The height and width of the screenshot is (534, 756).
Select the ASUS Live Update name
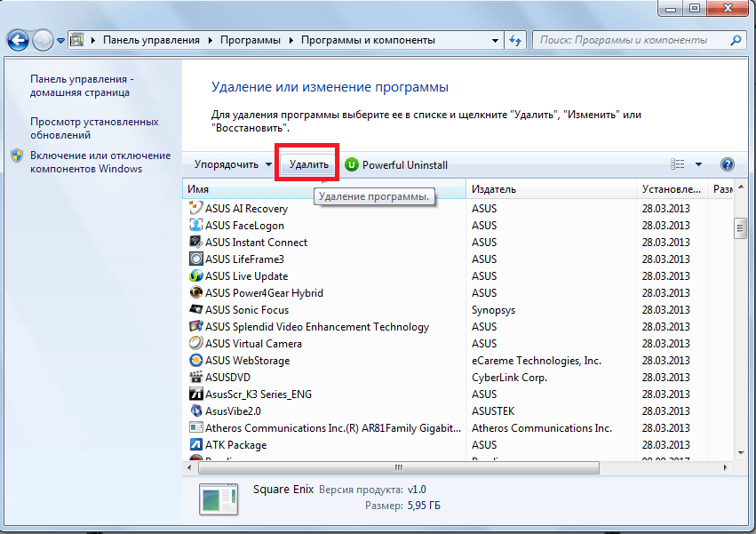246,276
